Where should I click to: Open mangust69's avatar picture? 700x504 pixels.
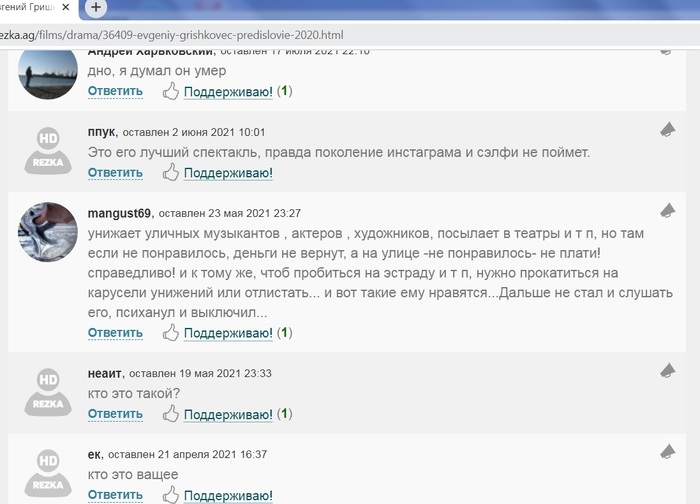click(x=48, y=232)
